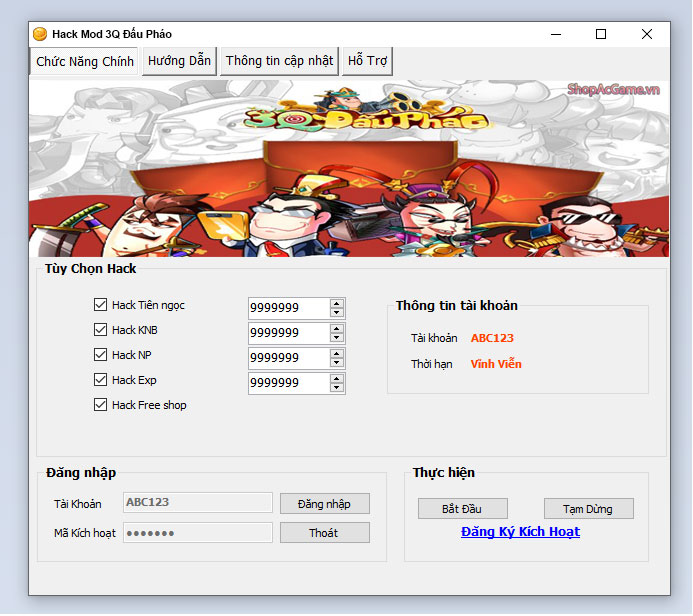693x616 pixels.
Task: Click the 3Q Đấu Pháo banner image
Action: pyautogui.click(x=349, y=168)
